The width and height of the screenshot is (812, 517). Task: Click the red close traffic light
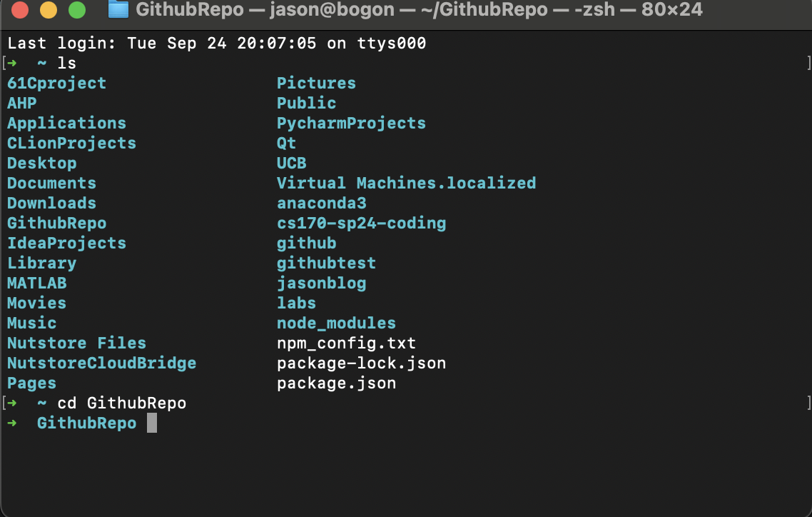19,11
